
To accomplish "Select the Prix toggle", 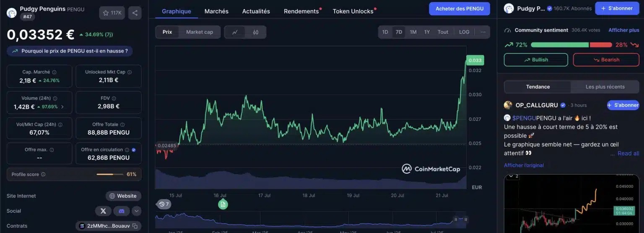I will point(167,32).
